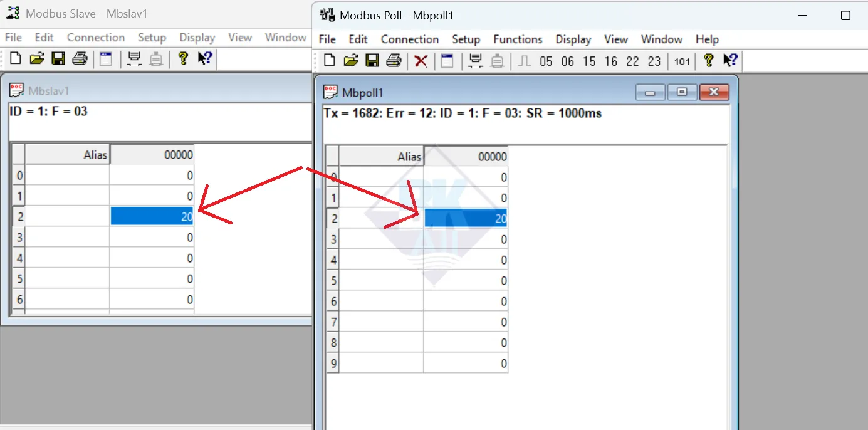Click Disconnect icon in Modbus Slave toolbar

coord(156,58)
